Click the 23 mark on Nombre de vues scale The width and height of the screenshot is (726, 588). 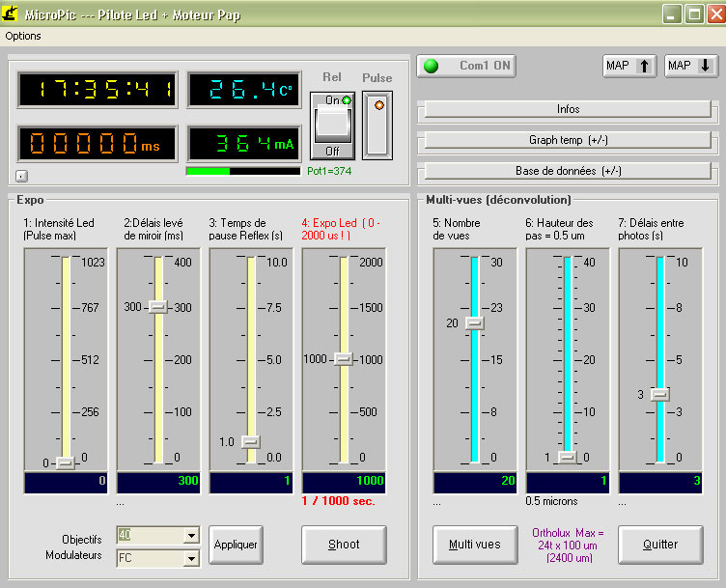tap(496, 307)
